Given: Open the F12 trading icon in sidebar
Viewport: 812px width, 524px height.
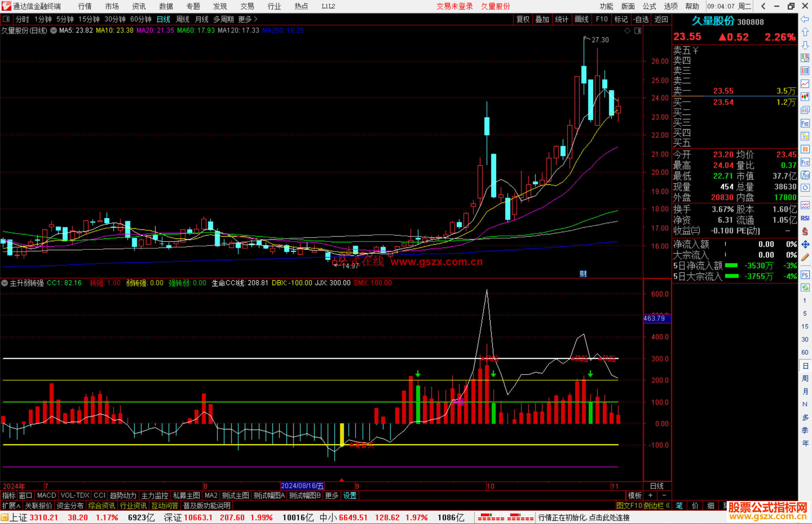Looking at the screenshot, I should tap(805, 162).
